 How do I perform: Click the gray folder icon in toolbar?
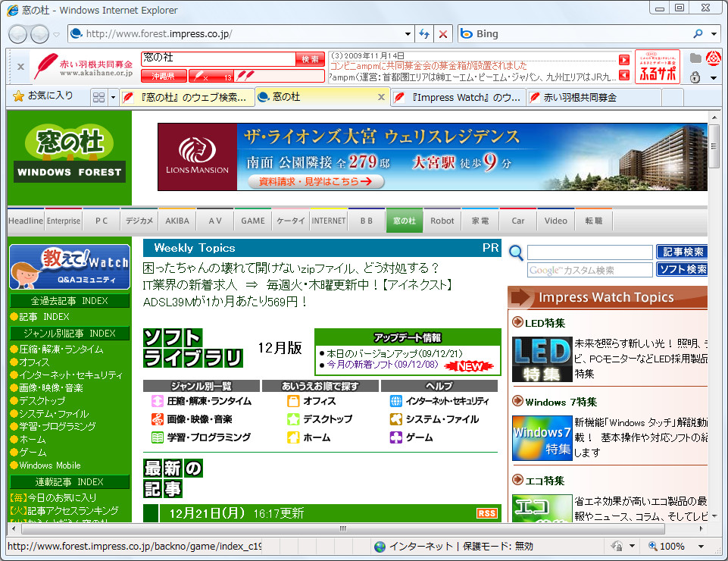[x=695, y=58]
